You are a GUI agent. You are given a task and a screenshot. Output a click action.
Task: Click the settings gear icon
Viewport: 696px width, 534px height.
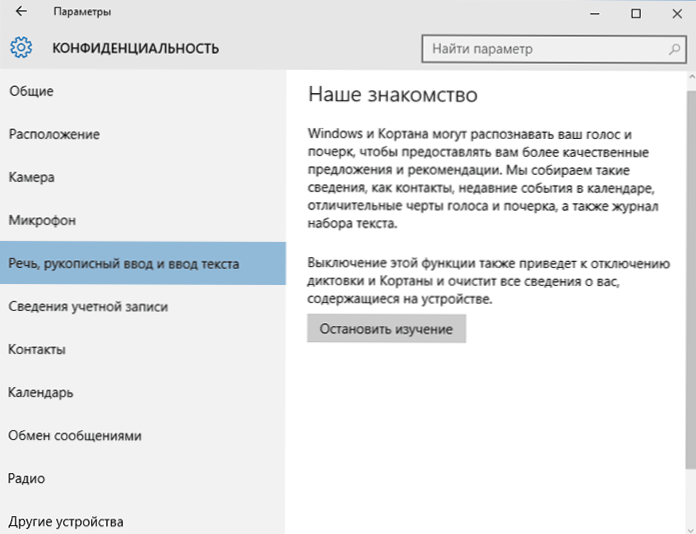[x=21, y=47]
